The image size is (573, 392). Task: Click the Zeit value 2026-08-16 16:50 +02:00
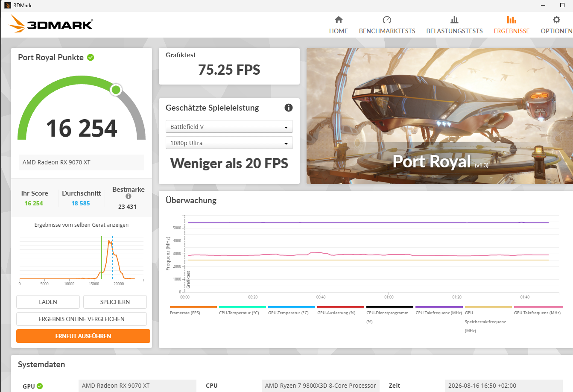pos(504,386)
